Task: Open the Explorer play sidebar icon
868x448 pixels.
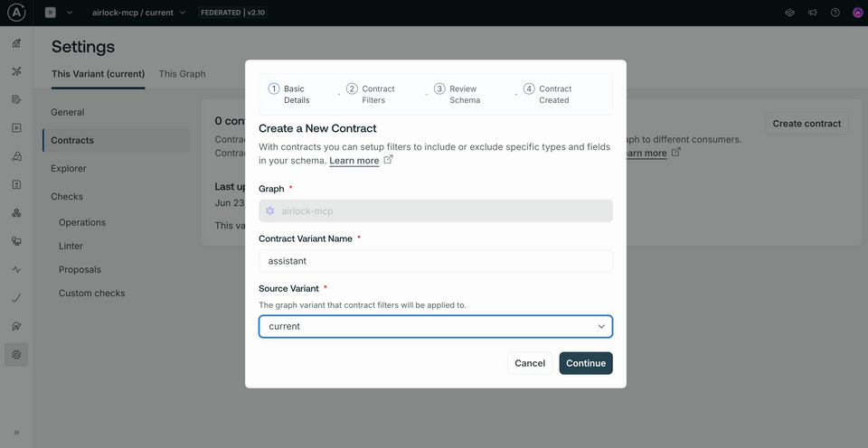Action: 16,127
